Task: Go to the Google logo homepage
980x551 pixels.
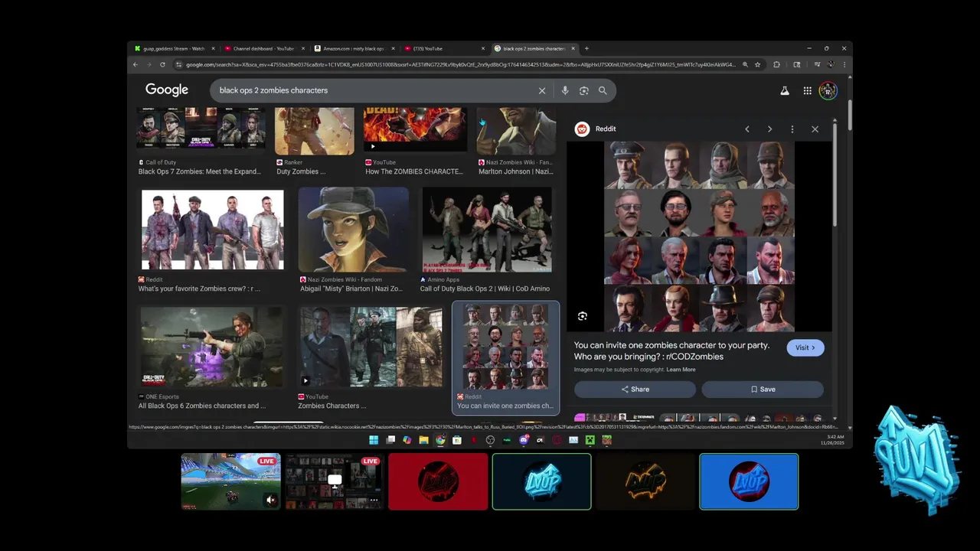Action: pos(167,90)
